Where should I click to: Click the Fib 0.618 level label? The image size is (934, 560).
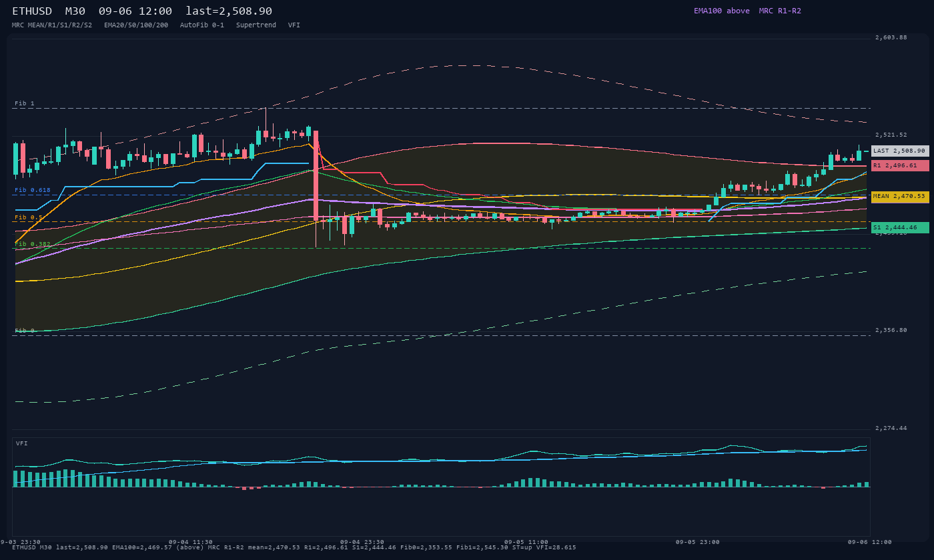pyautogui.click(x=33, y=190)
